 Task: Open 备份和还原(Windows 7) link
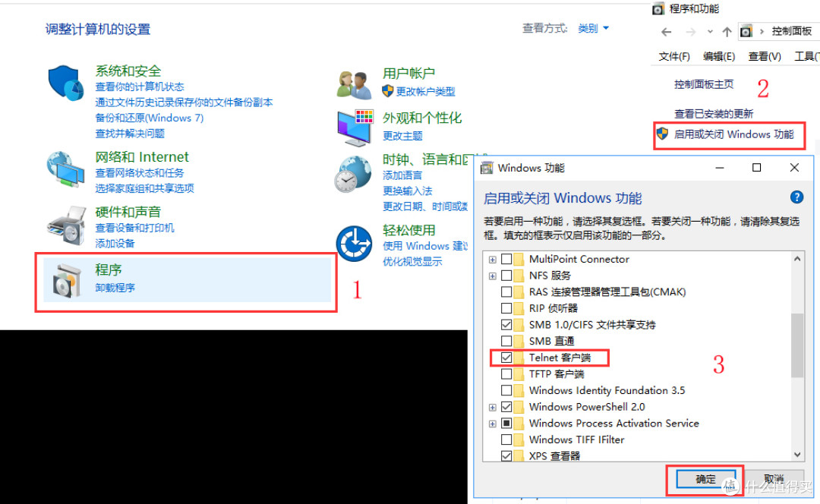150,118
